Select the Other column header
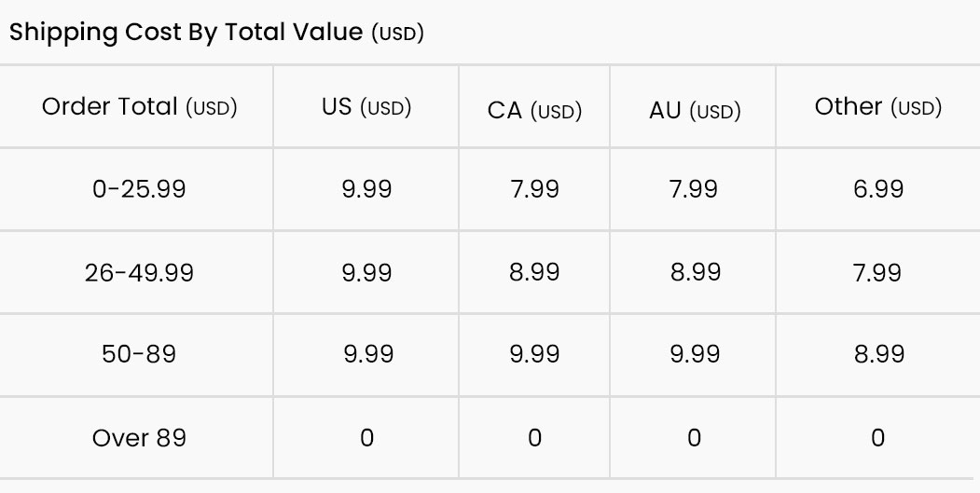This screenshot has height=493, width=980. tap(877, 107)
